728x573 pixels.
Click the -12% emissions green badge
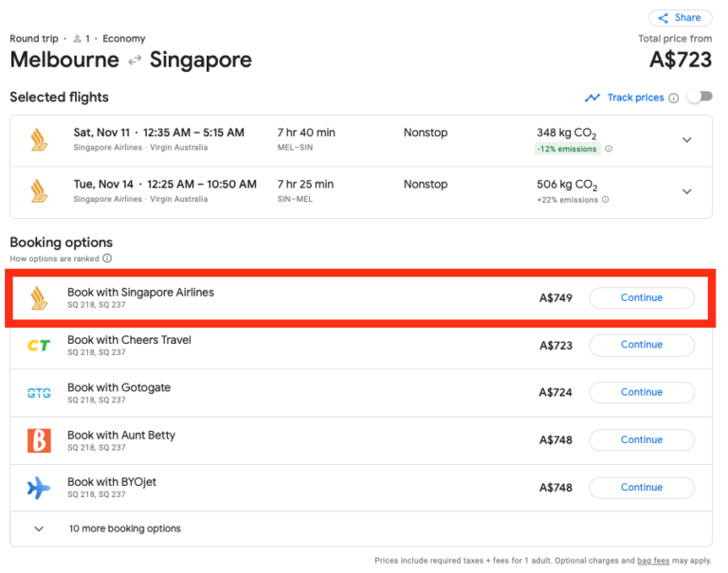pos(568,149)
